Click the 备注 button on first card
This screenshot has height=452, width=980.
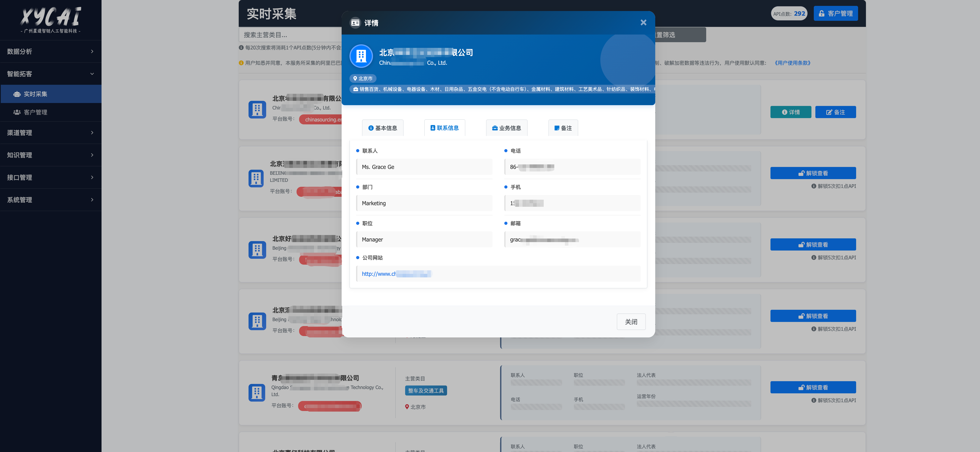point(835,112)
